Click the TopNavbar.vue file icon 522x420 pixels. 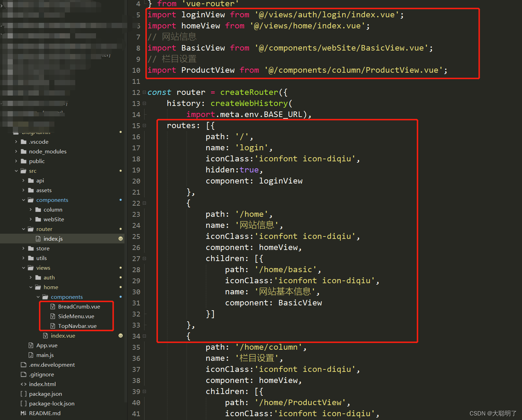pyautogui.click(x=53, y=326)
